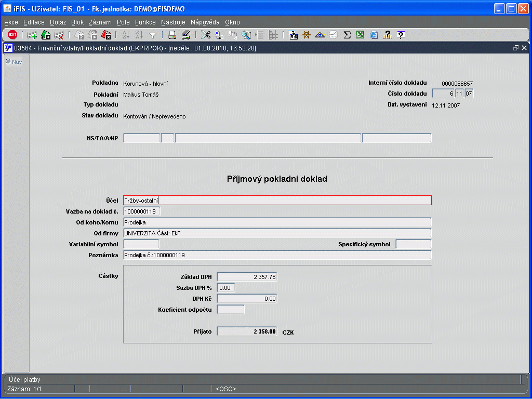Open the Akce menu
Viewport: 532px width, 399px height.
tap(11, 22)
